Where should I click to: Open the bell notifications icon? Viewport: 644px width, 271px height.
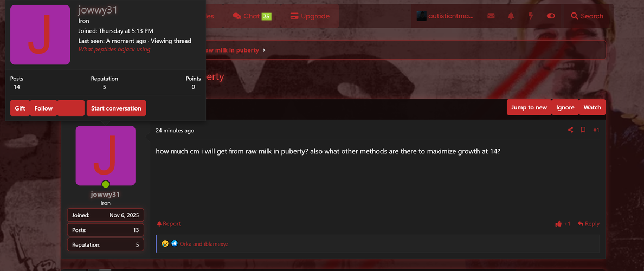point(511,16)
